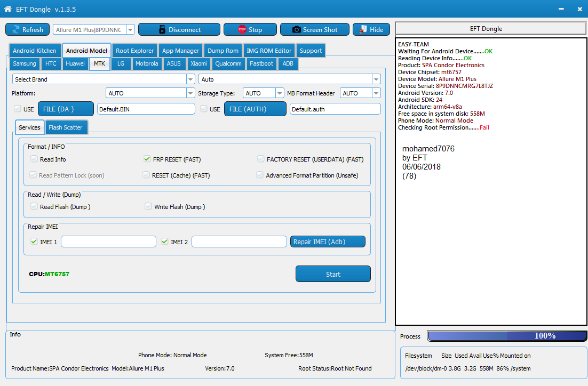The image size is (588, 386).
Task: Click the FILE (AUTH) button
Action: [x=255, y=109]
